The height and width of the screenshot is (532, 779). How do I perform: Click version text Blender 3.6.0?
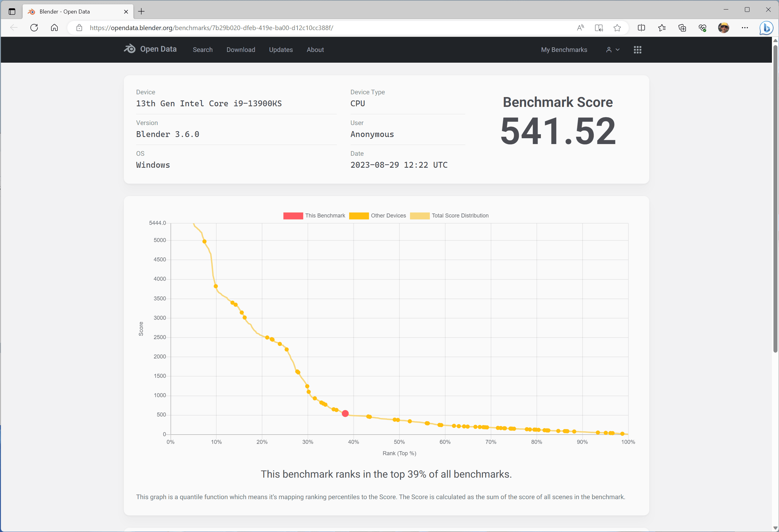(x=167, y=134)
